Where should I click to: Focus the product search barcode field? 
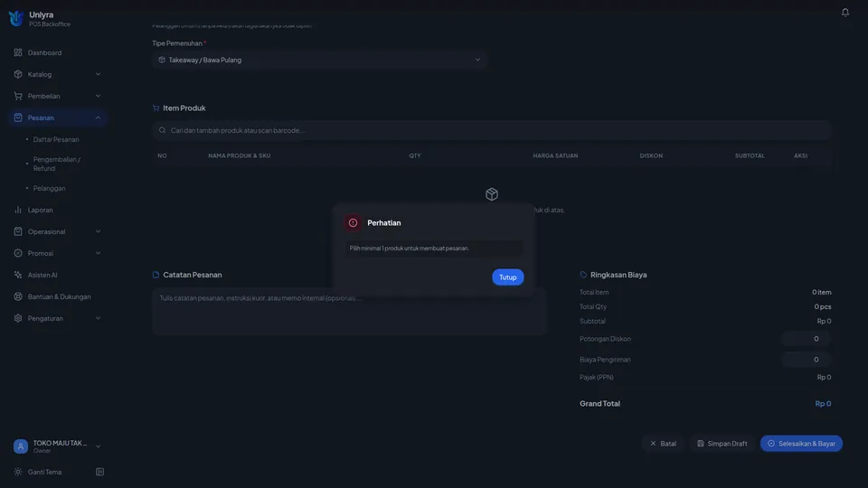point(492,130)
